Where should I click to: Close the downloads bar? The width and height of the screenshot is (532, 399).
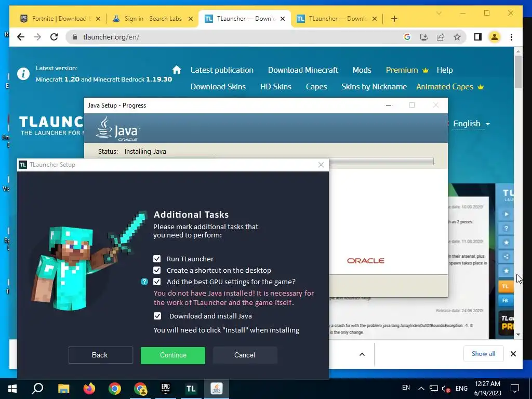pos(513,354)
